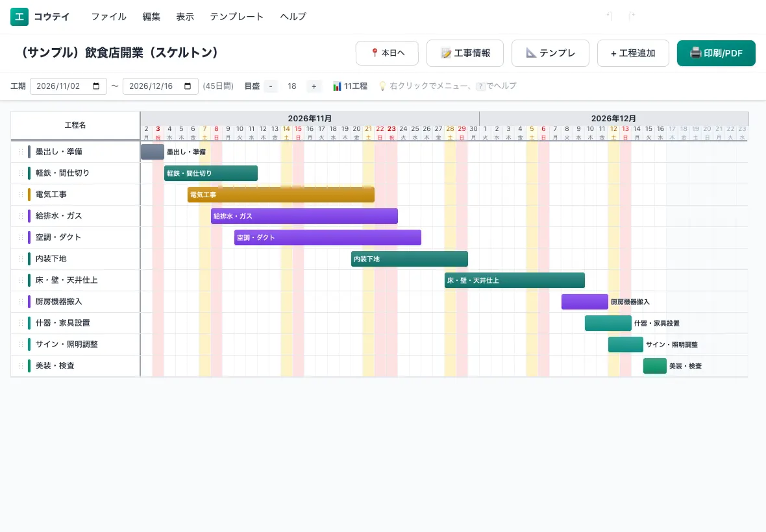
Task: Click the drag handle of 給排水・ガス row
Action: tap(21, 216)
